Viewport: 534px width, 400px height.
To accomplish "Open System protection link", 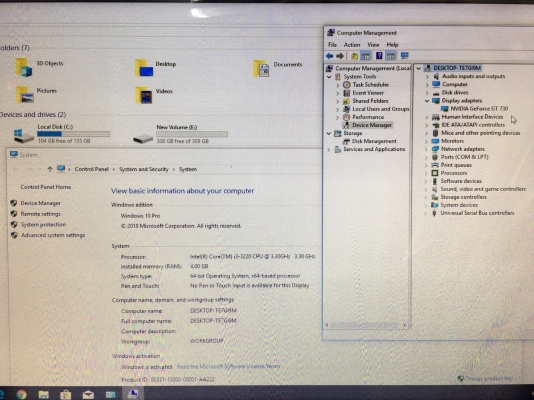I will (43, 225).
